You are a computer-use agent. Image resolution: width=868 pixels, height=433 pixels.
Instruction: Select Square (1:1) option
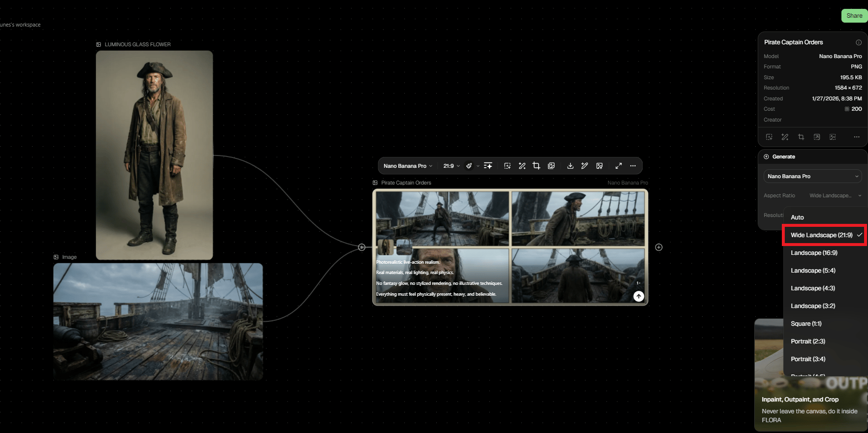[x=826, y=324]
